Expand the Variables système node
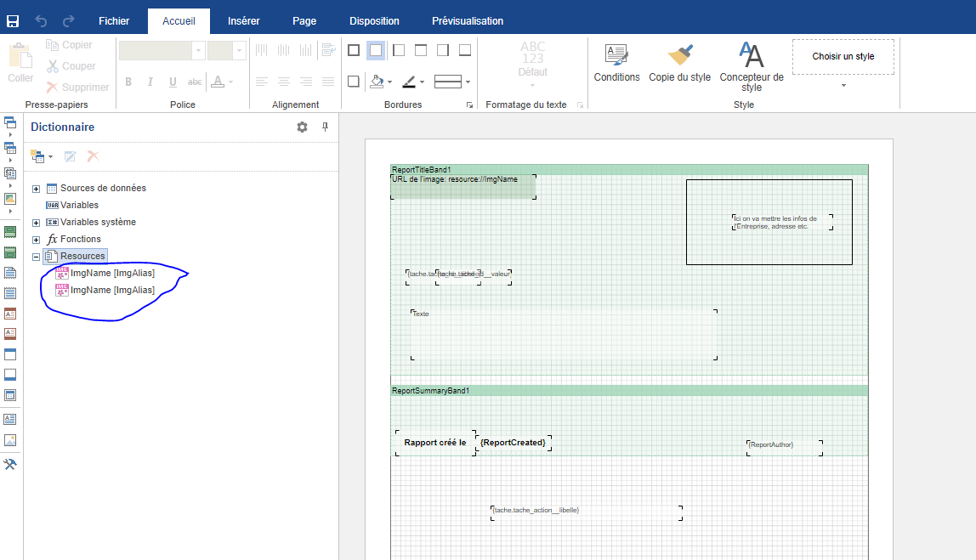976x560 pixels. coord(36,223)
